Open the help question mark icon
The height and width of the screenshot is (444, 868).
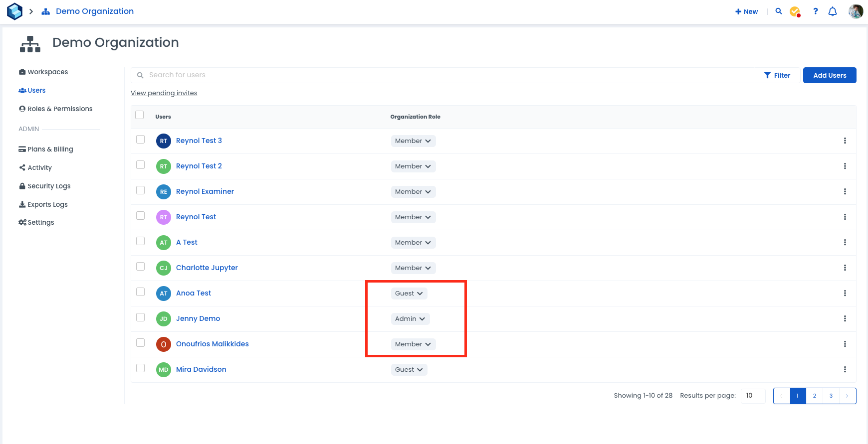point(816,11)
